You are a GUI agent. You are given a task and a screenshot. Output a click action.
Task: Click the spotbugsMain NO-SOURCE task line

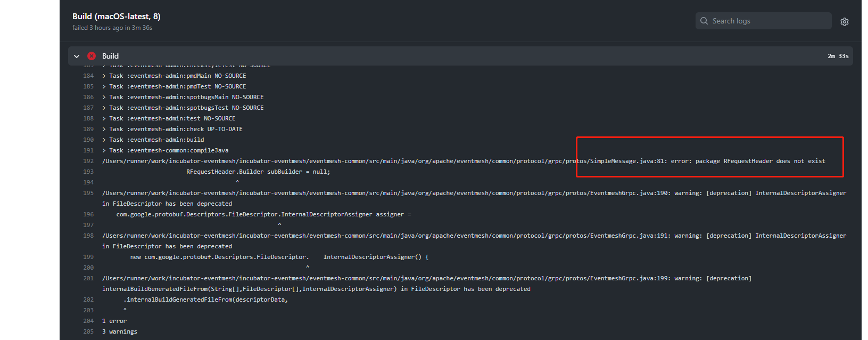(183, 97)
